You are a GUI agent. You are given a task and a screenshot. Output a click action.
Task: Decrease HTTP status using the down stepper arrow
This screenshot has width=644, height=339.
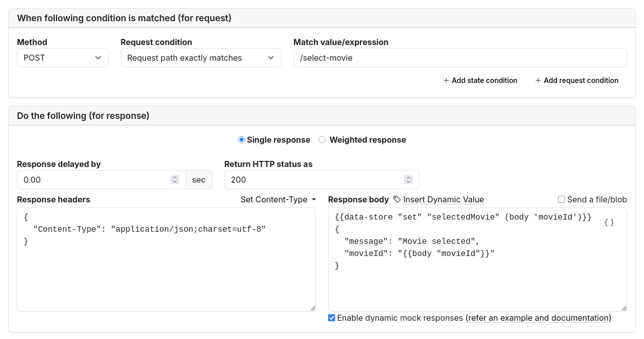[408, 182]
